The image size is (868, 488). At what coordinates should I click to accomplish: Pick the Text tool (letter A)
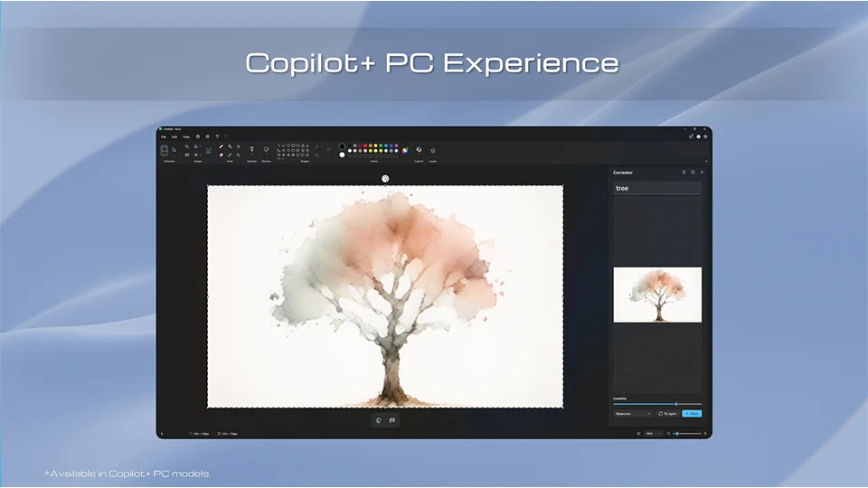[239, 146]
